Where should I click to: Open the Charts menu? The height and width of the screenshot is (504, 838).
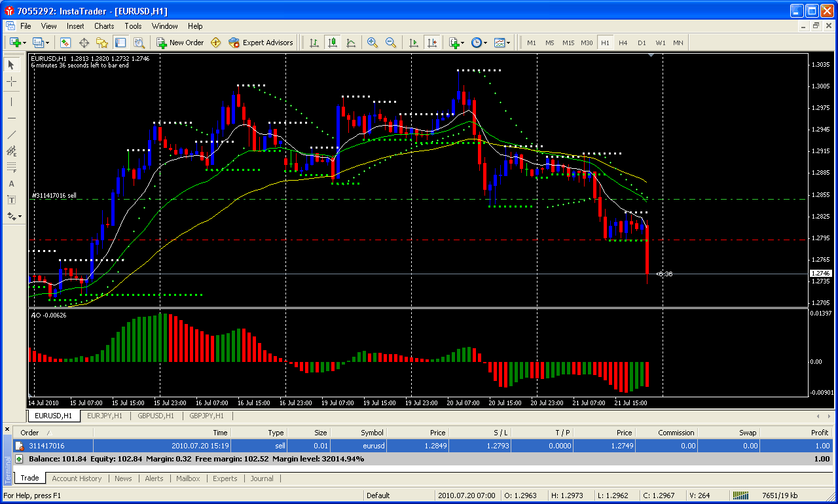click(x=104, y=26)
